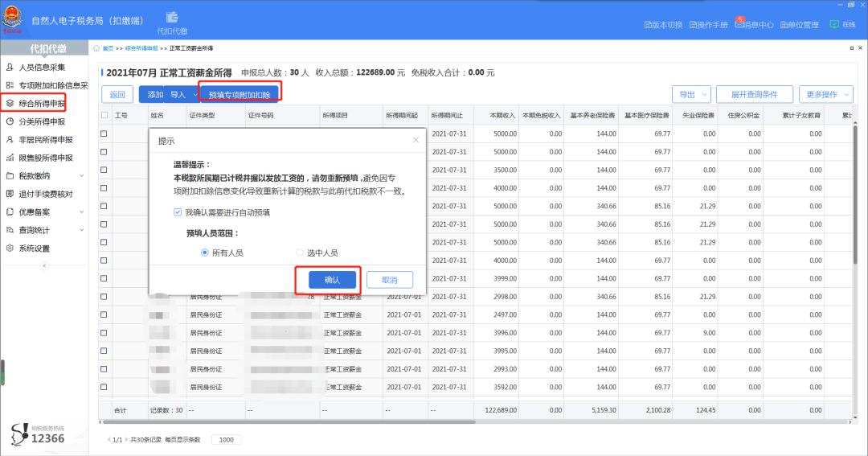
Task: Click 预填专项附加扣除 button
Action: 240,95
